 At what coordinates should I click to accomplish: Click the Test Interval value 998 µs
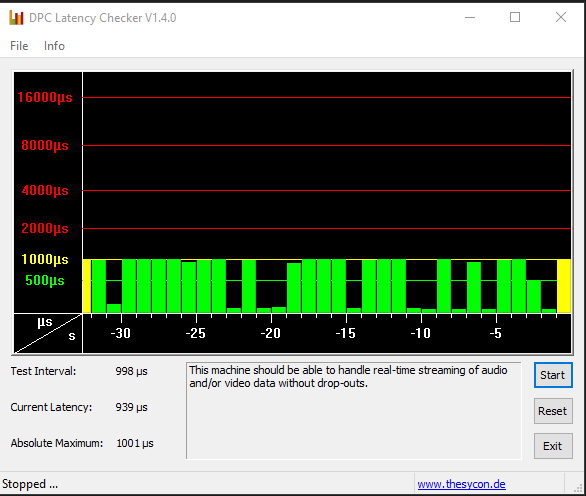coord(131,371)
